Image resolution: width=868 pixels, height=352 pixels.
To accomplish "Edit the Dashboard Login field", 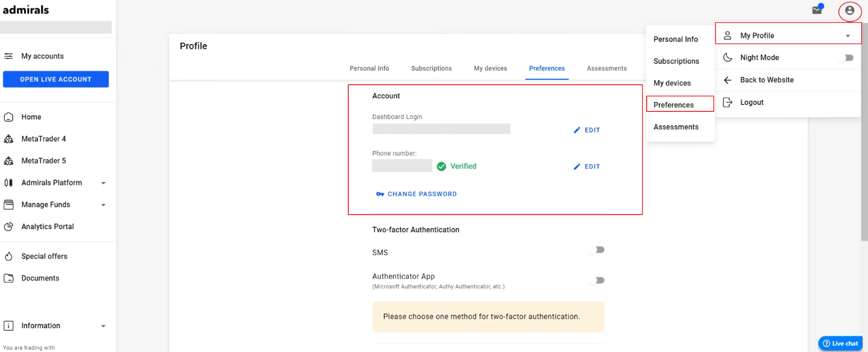I will (x=587, y=130).
